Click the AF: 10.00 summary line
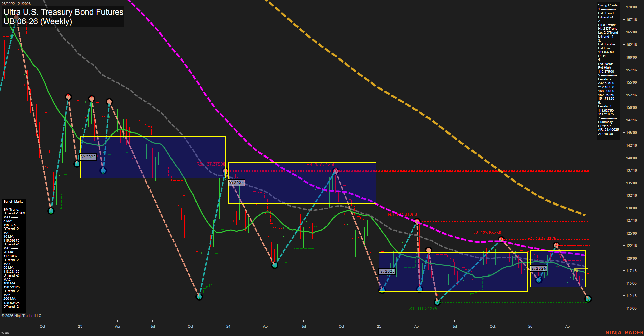Viewport: 644px width, 336px height. pos(605,134)
